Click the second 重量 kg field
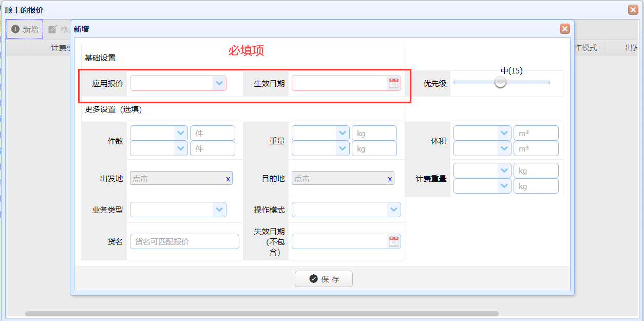Viewport: 644px width, 321px height. (374, 148)
